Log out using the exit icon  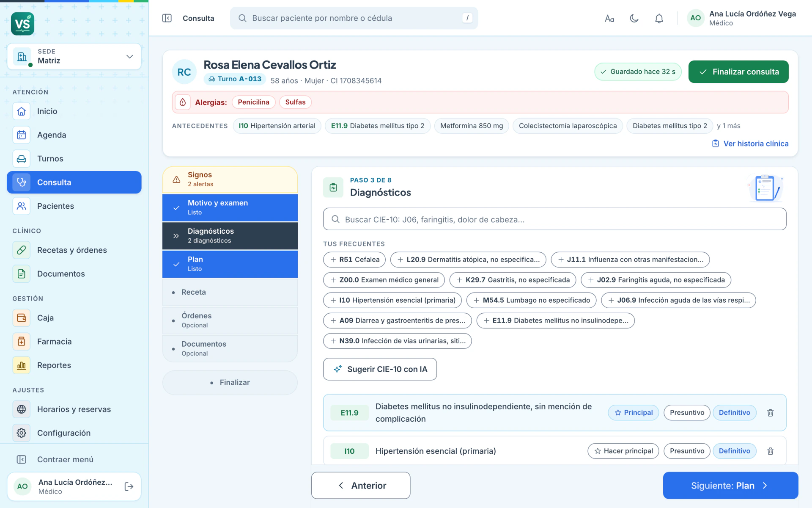tap(129, 486)
